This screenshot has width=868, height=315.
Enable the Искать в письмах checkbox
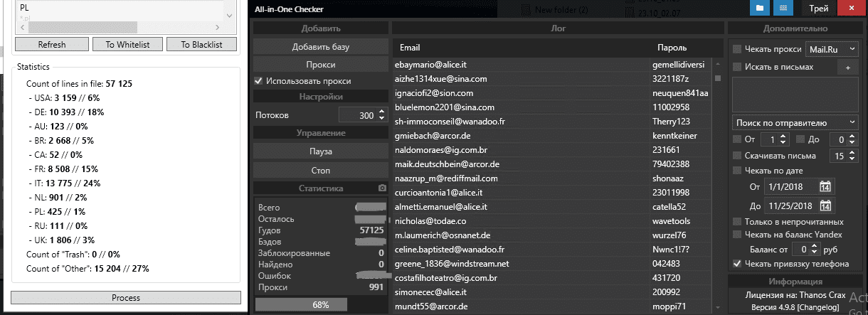coord(737,67)
